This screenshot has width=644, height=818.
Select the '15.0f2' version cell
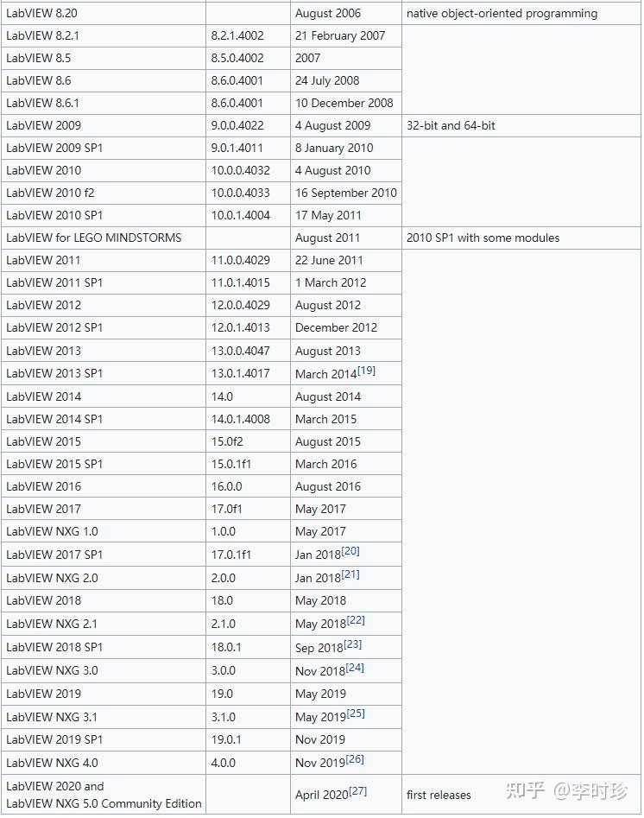pyautogui.click(x=249, y=441)
